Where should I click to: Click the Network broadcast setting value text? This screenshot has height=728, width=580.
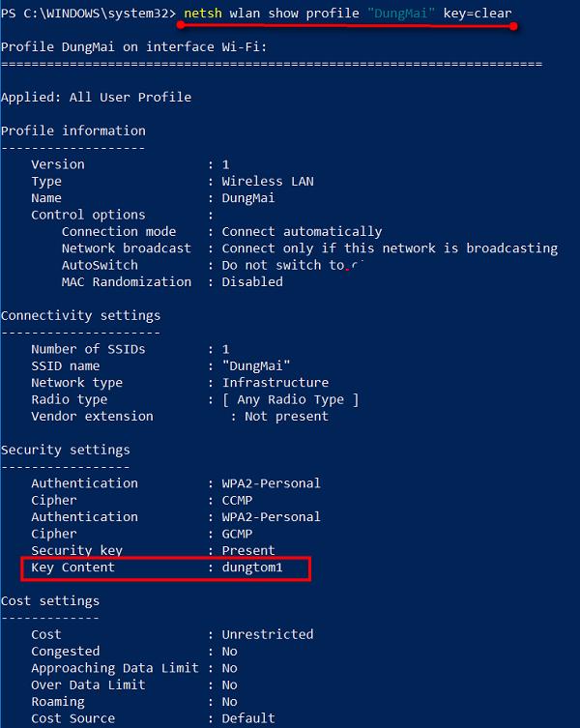390,248
